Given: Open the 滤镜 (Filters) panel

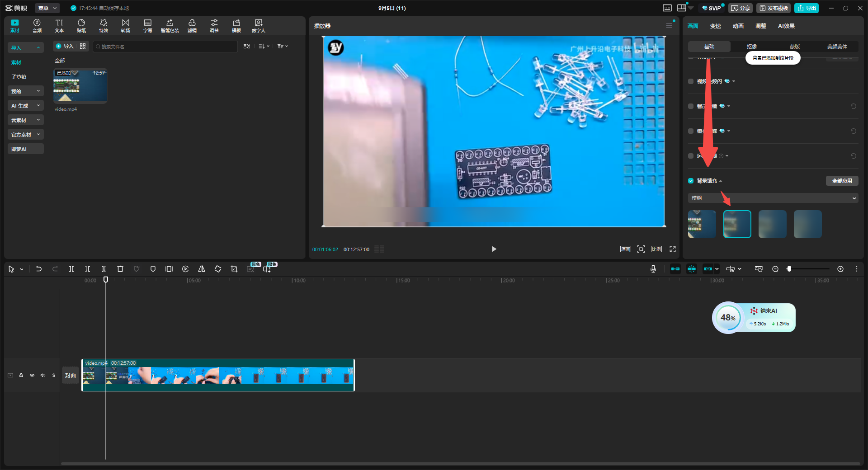Looking at the screenshot, I should coord(192,26).
